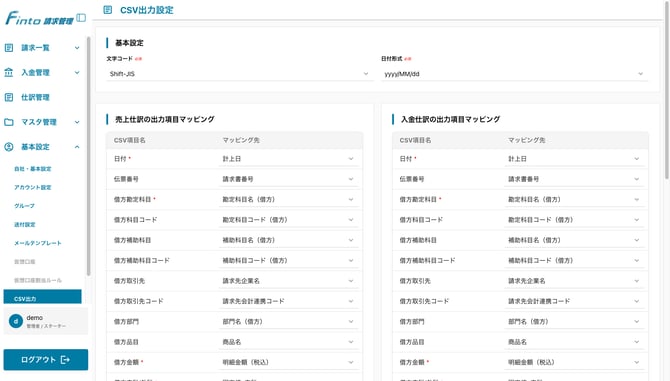Click the CSV出力設定 page title text
670x381 pixels.
147,10
